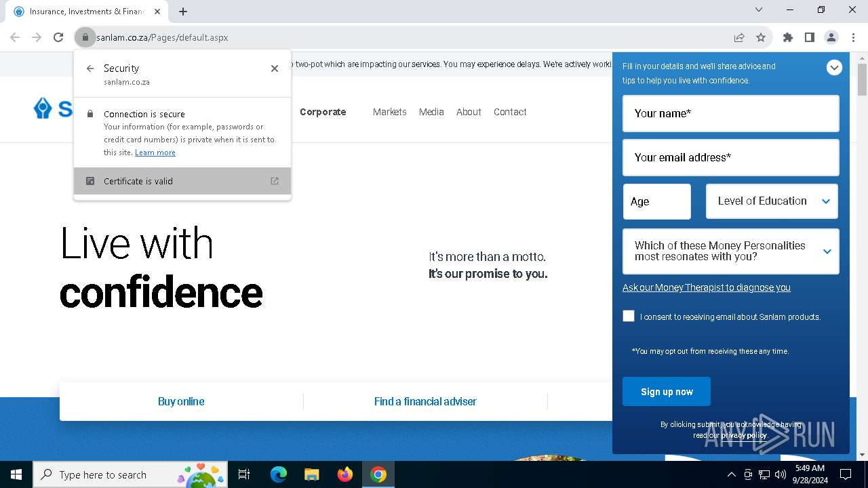This screenshot has width=868, height=488.
Task: Open Task View on the taskbar
Action: (x=244, y=474)
